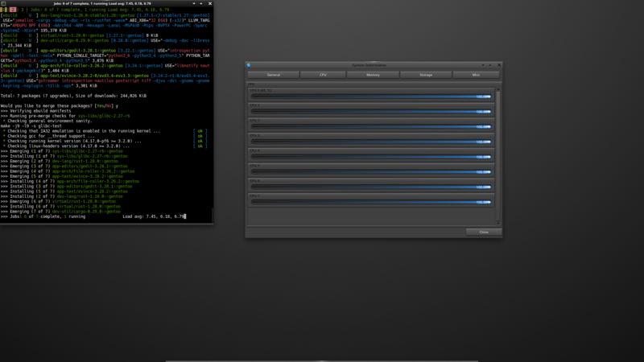Select the Misc tab

click(476, 75)
